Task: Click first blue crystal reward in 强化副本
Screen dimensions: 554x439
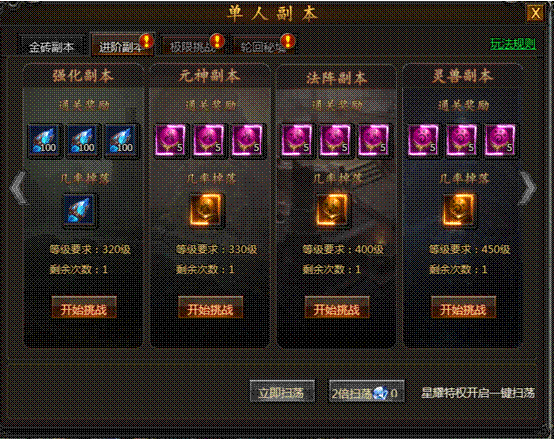Action: point(46,141)
